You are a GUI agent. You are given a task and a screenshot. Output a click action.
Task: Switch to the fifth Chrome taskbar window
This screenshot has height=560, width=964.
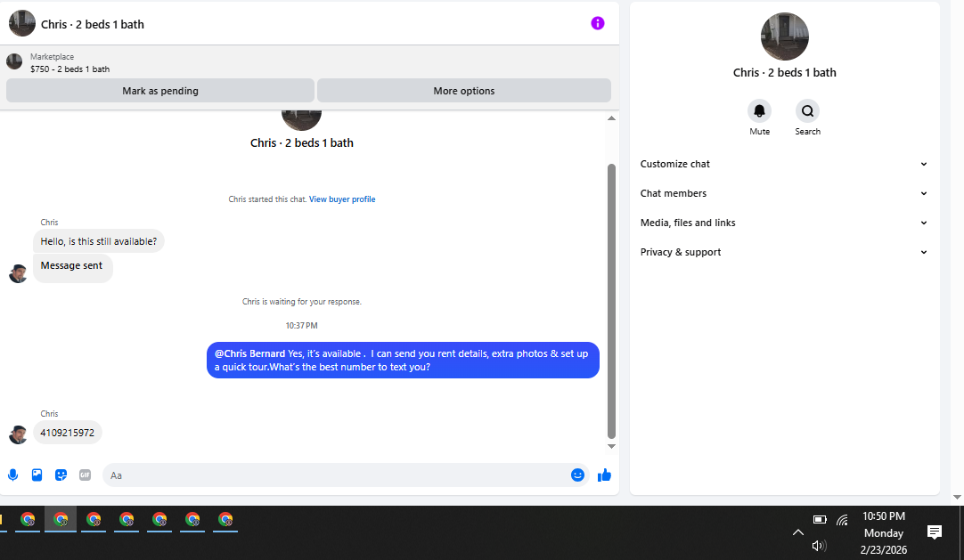159,520
